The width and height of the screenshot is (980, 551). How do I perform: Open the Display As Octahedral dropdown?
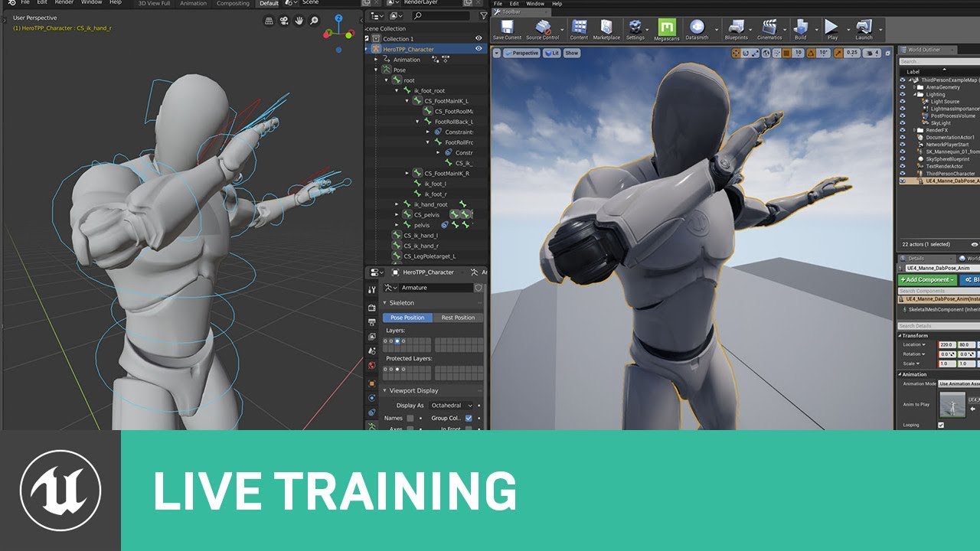(x=450, y=405)
